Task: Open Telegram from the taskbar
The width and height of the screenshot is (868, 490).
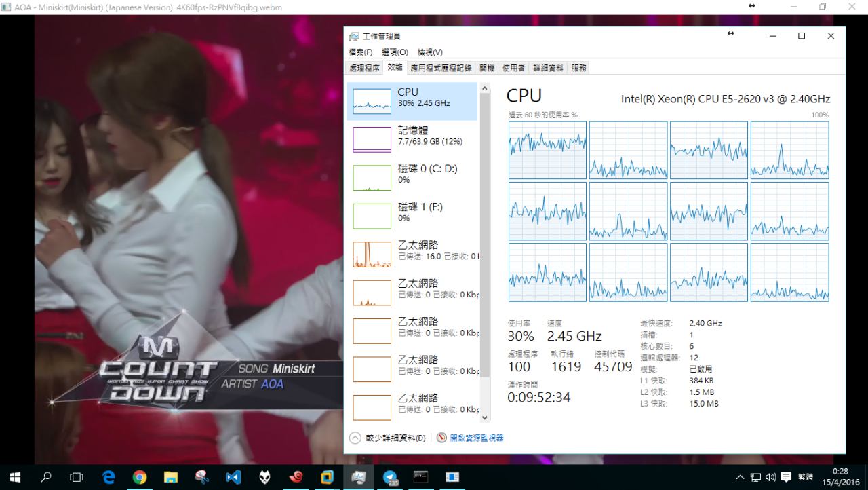Action: pyautogui.click(x=390, y=477)
